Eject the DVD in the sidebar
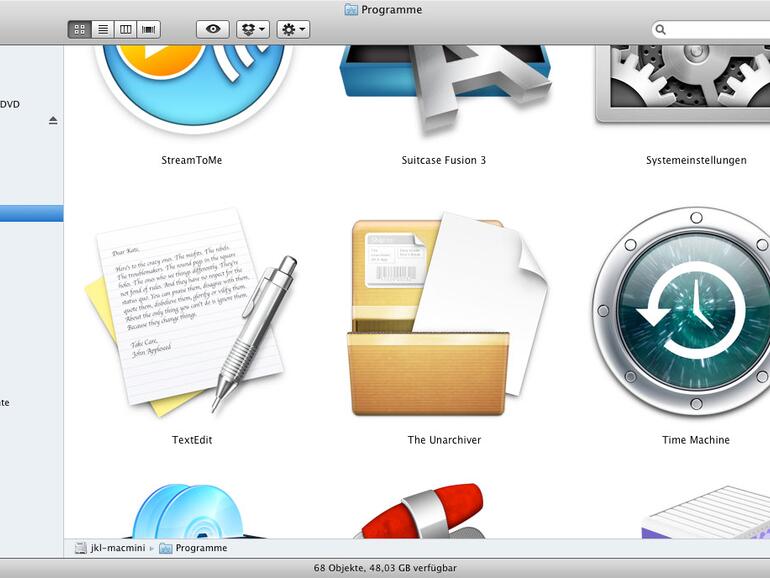Screen dimensions: 770x578 (x=53, y=120)
